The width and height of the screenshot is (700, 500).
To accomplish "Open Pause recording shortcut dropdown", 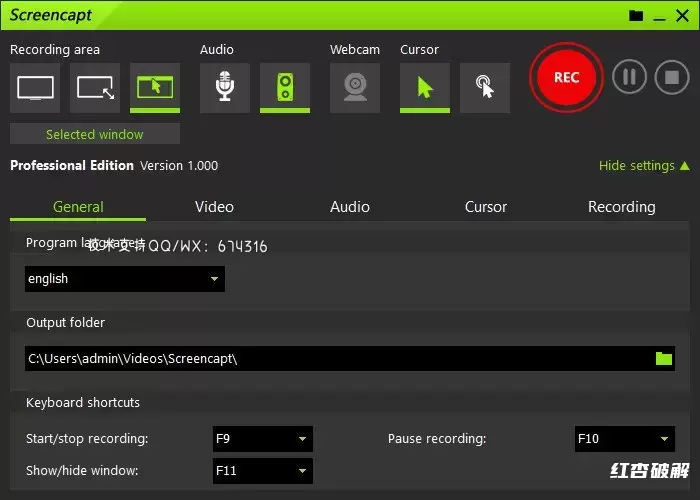I will [x=625, y=439].
